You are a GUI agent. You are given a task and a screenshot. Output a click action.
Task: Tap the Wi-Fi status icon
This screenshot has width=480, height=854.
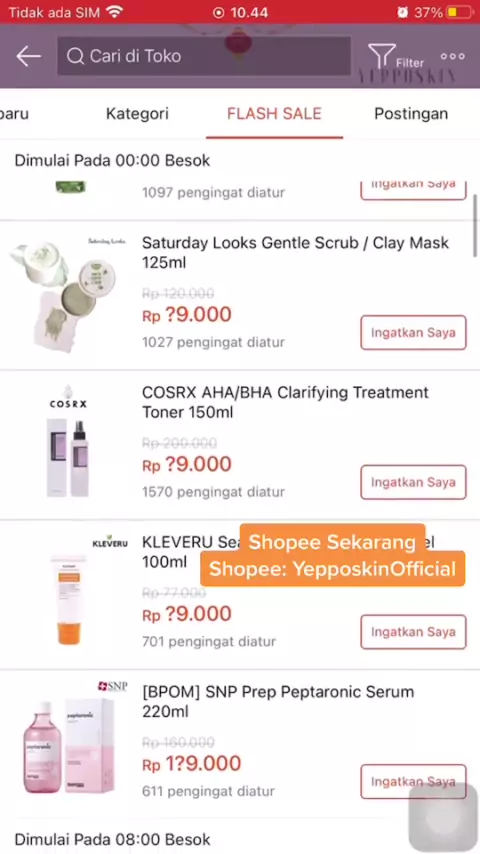click(x=114, y=11)
